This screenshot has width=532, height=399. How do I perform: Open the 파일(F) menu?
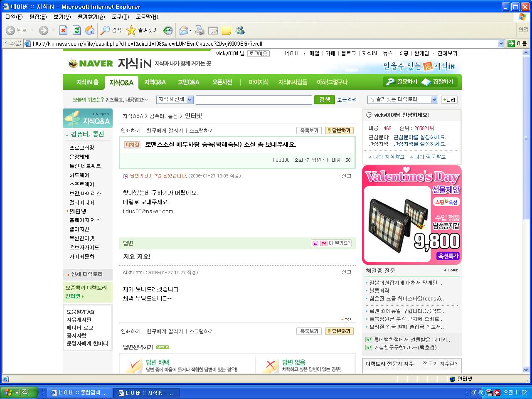[14, 17]
